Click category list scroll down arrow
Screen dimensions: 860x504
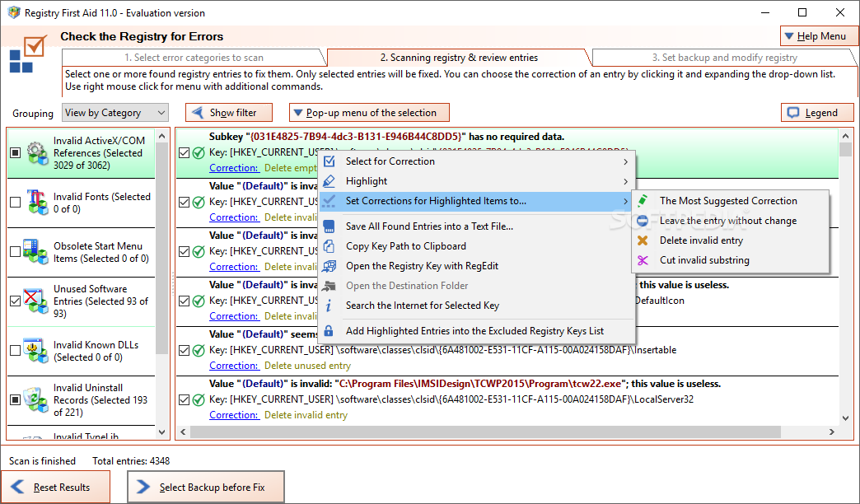(161, 432)
